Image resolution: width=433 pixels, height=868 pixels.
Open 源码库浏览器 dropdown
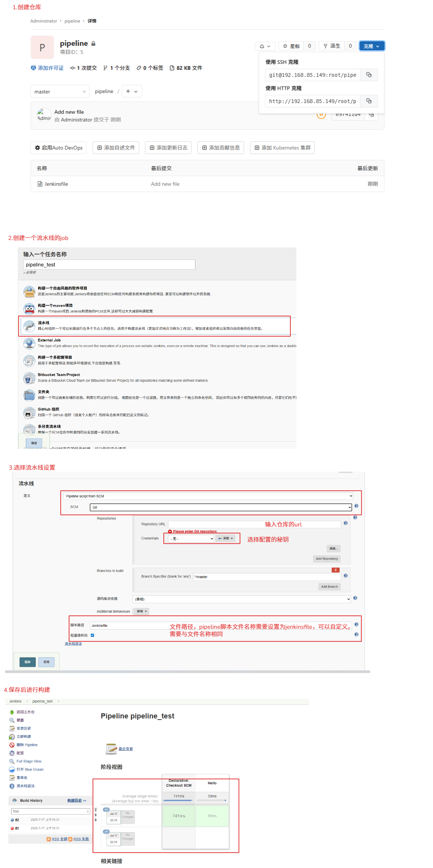click(x=242, y=599)
